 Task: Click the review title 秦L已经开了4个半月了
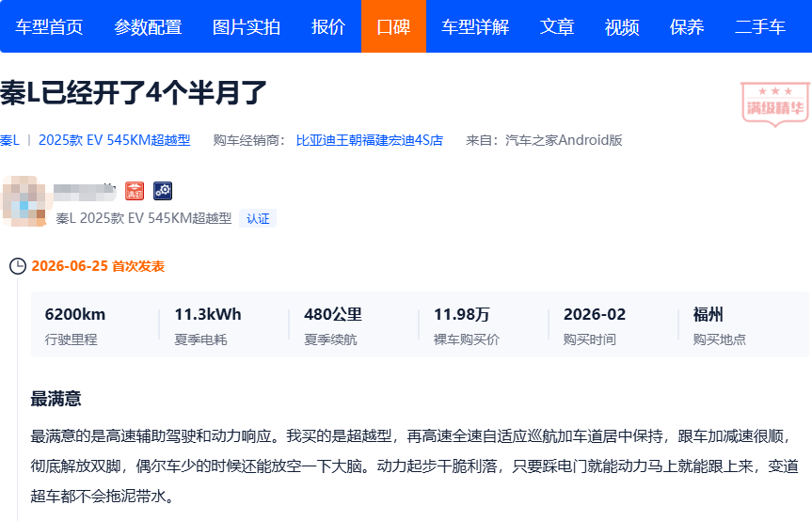click(133, 94)
